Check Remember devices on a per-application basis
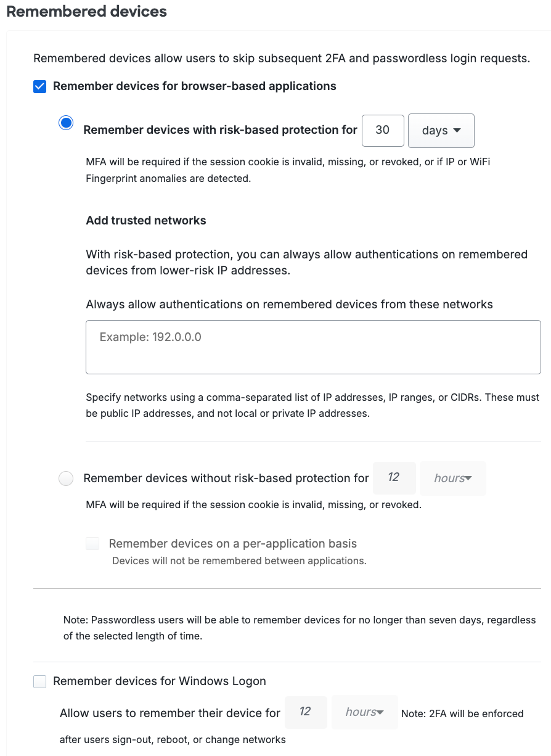Screen dimensions: 551x756 coord(92,543)
